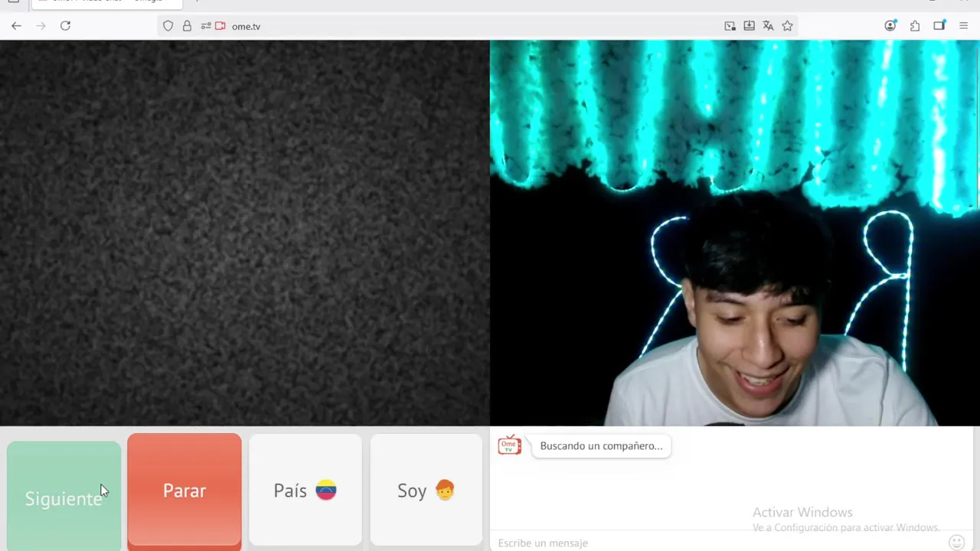Viewport: 980px width, 551px height.
Task: Click the 'Buscando un compañero...' message
Action: (601, 446)
